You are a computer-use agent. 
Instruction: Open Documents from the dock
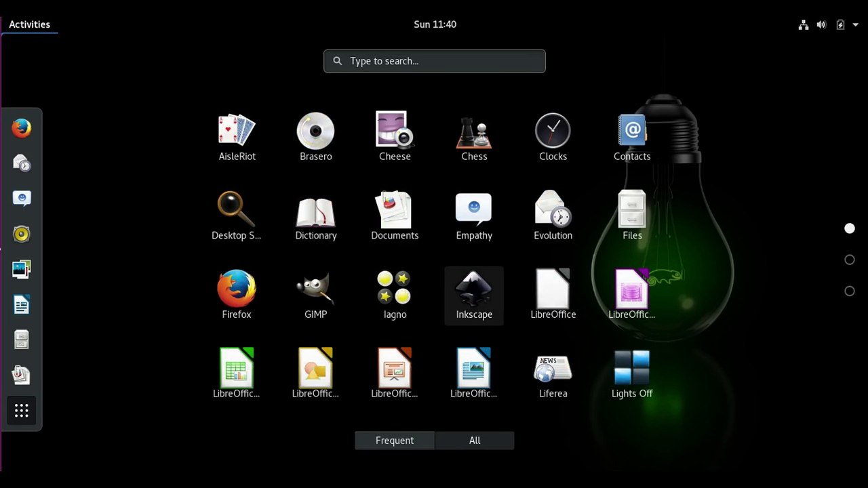tap(22, 375)
